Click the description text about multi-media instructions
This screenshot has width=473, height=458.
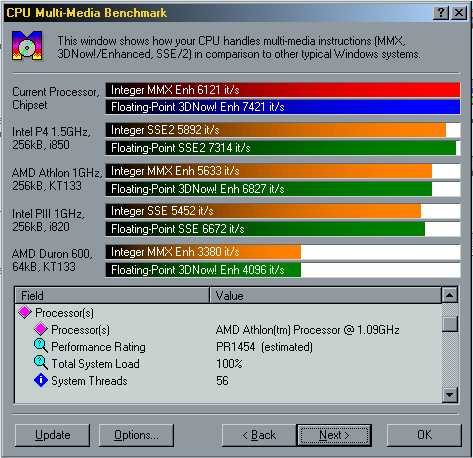239,47
